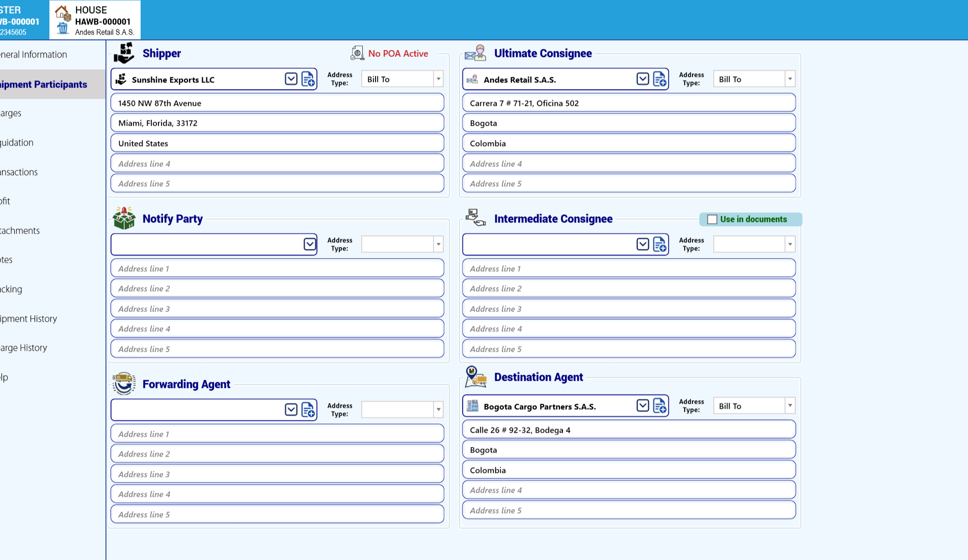Image resolution: width=968 pixels, height=560 pixels.
Task: Go to Shipment History in sidebar
Action: 52,319
